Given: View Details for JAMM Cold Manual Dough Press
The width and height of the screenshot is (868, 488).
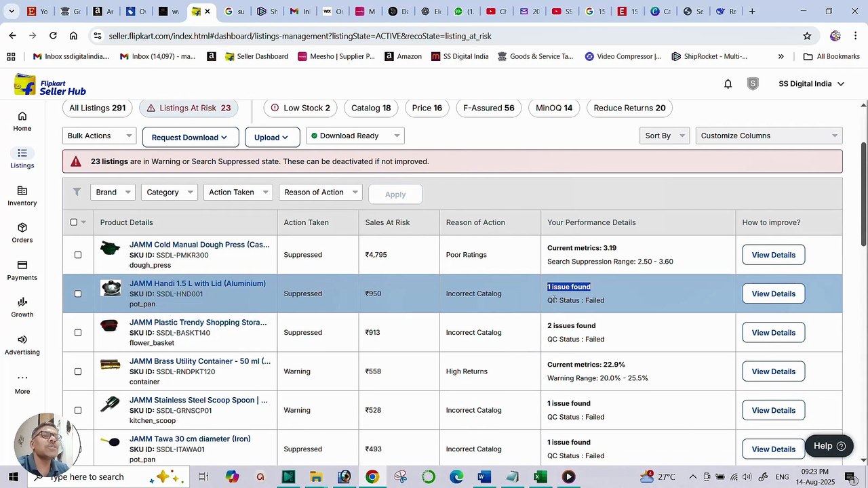Looking at the screenshot, I should pos(773,255).
